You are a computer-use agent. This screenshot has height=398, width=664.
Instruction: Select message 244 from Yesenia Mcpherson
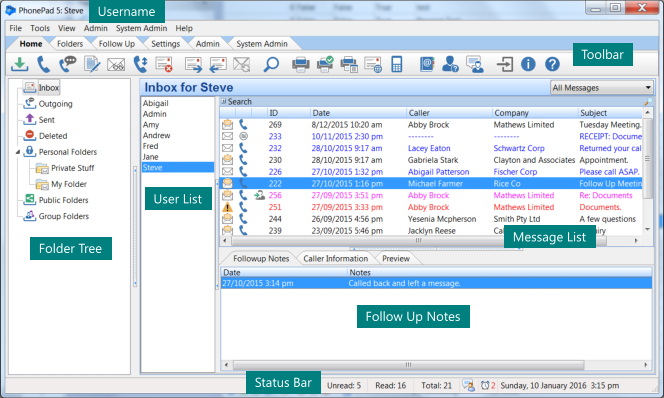431,219
